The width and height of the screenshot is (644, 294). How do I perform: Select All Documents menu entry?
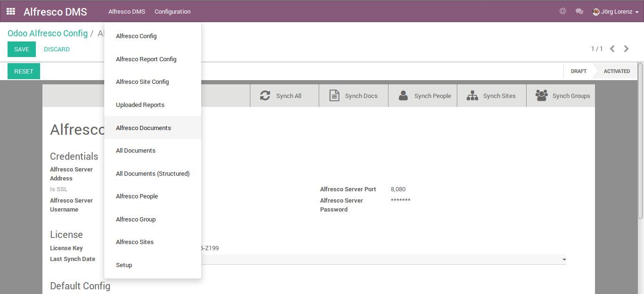point(153,150)
